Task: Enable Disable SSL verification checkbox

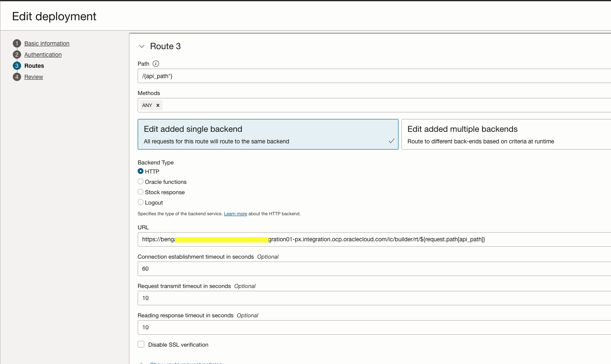Action: (141, 344)
